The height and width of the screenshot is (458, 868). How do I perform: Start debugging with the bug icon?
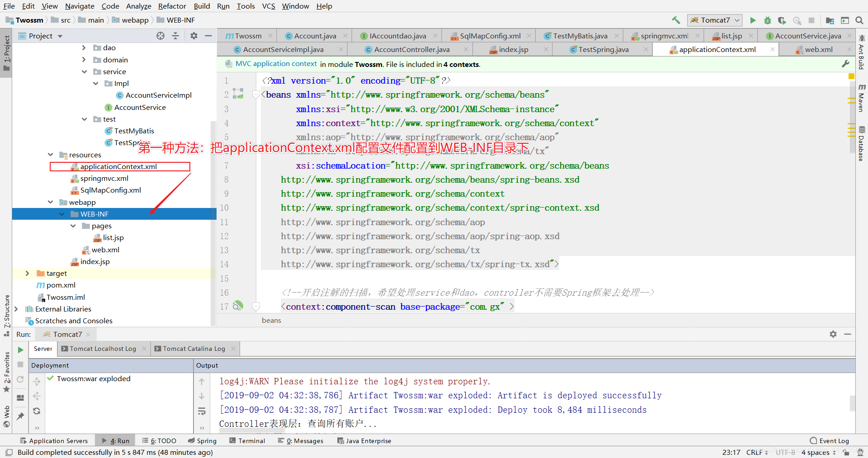[x=767, y=20]
